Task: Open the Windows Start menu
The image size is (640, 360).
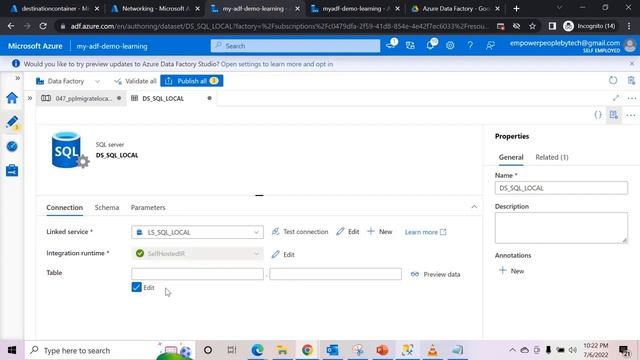Action: [12, 350]
